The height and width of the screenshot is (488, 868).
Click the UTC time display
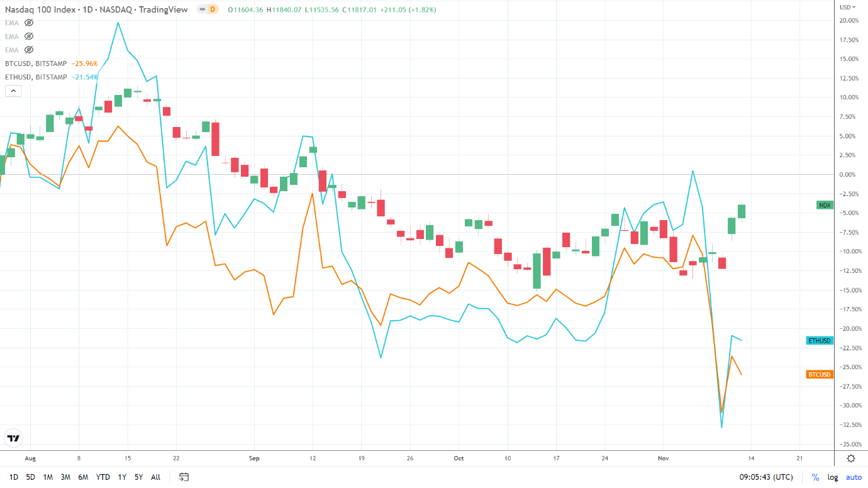pyautogui.click(x=766, y=477)
